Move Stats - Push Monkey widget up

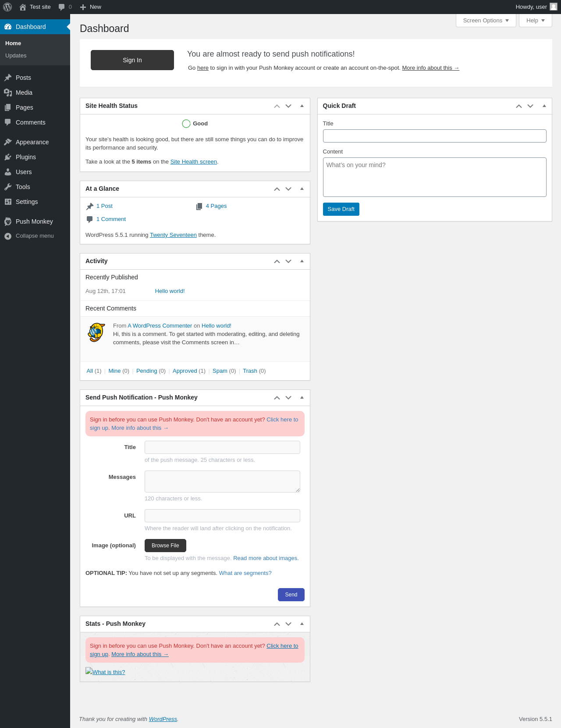277,624
